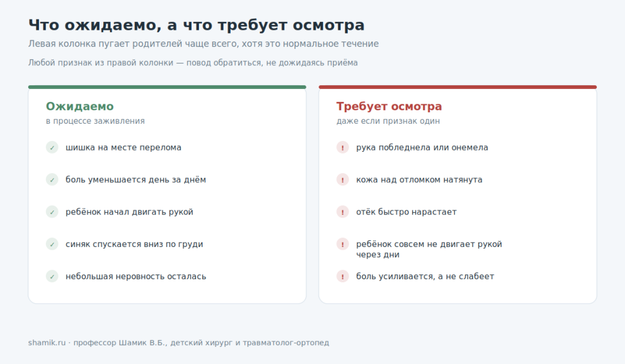Click the green «Ожидаемо» column title

tap(80, 106)
